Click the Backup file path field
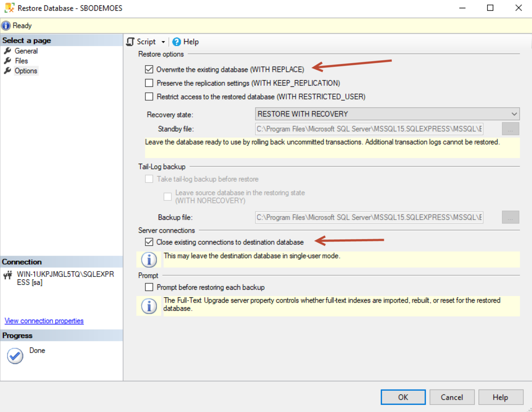Image resolution: width=532 pixels, height=412 pixels. [368, 217]
